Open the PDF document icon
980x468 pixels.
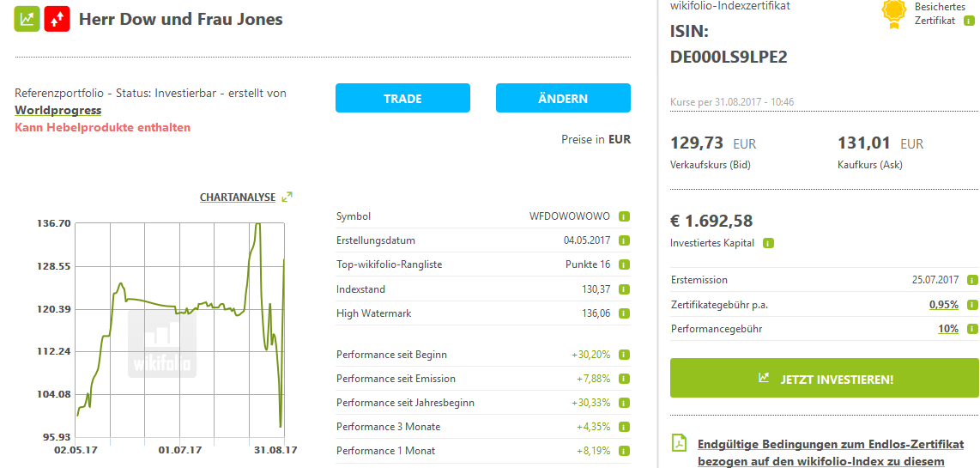pyautogui.click(x=679, y=444)
